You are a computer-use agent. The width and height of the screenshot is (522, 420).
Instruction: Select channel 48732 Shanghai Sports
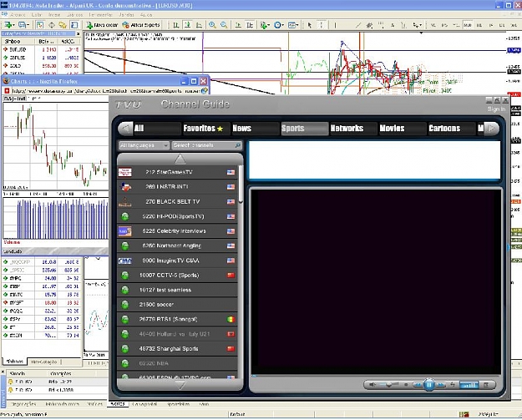177,349
